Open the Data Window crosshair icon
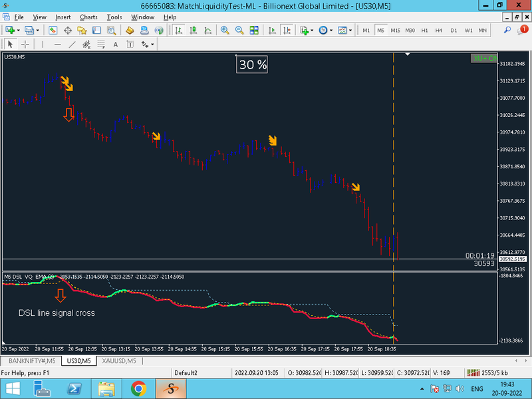The height and width of the screenshot is (399, 532). click(x=68, y=30)
